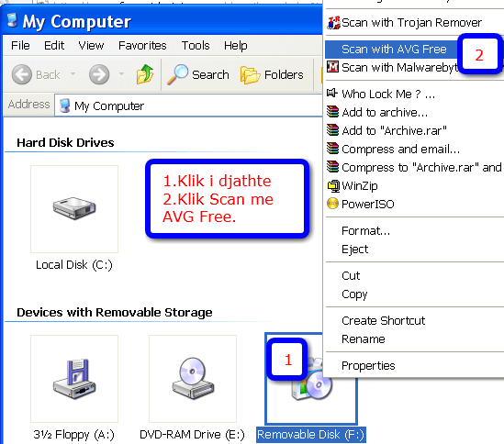Select the Local Disk (C:) drive icon
The height and width of the screenshot is (444, 504).
click(74, 209)
